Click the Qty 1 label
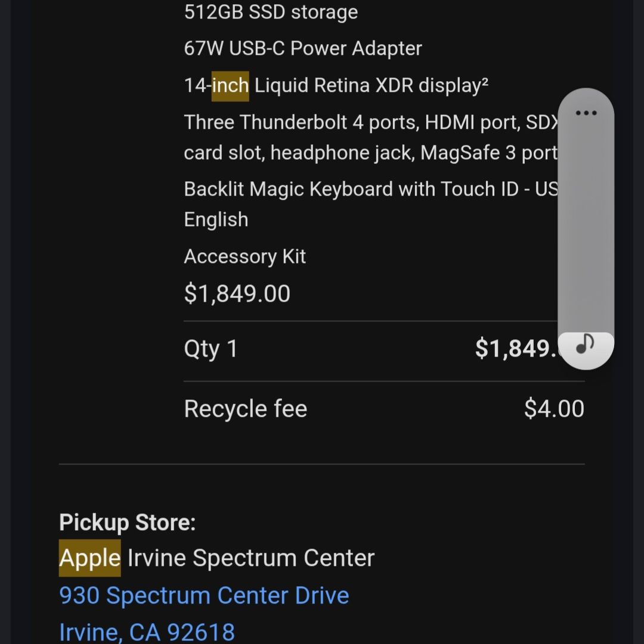 pyautogui.click(x=210, y=349)
